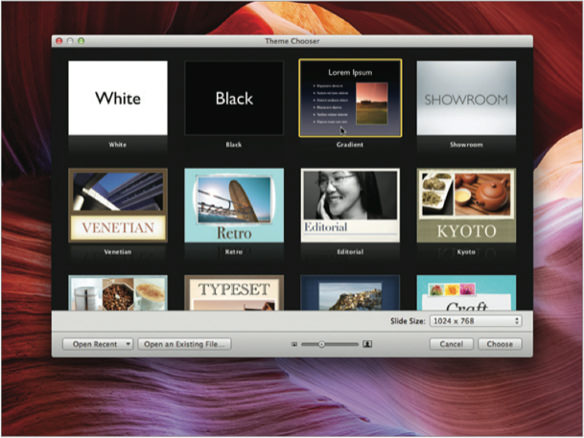Pick the Retro theme thumbnail

coord(234,205)
